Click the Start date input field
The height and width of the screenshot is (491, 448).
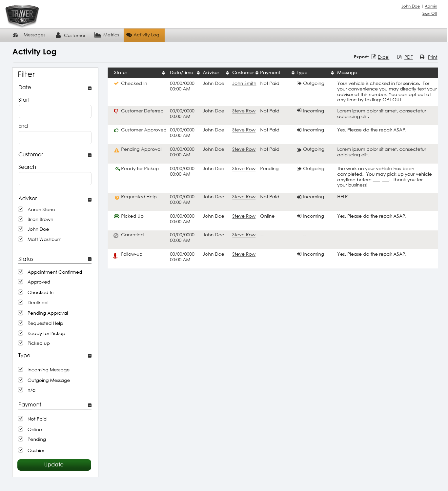click(55, 111)
